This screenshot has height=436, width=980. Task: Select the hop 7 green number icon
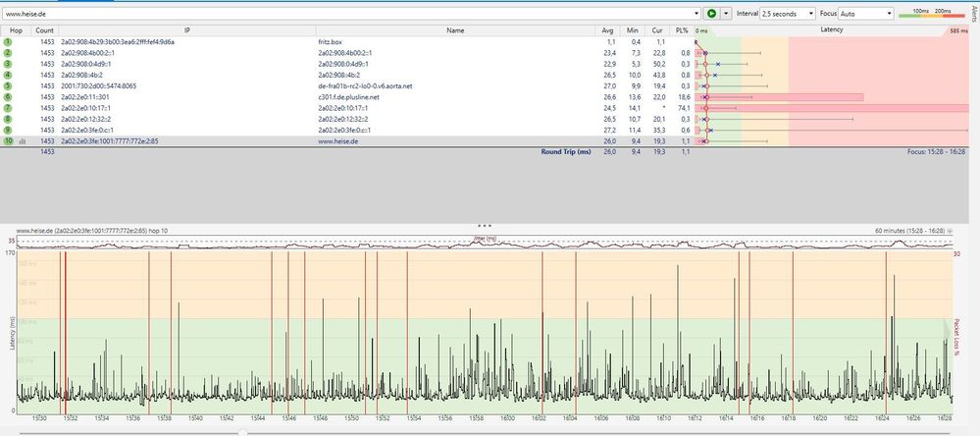(7, 108)
